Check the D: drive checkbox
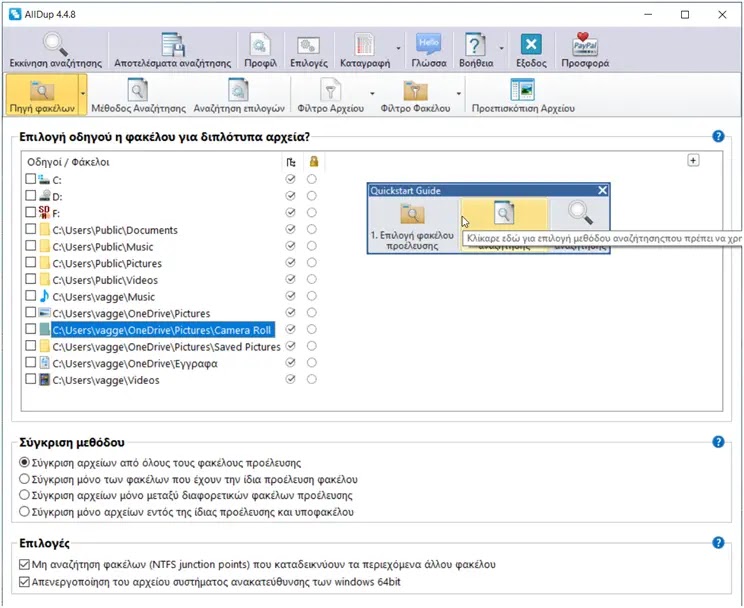 (30, 195)
